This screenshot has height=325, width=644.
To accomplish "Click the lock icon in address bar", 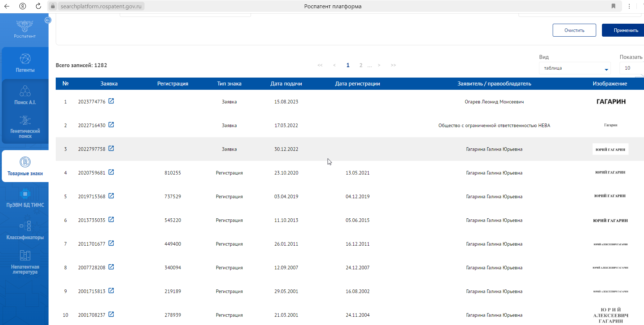I will coord(53,6).
